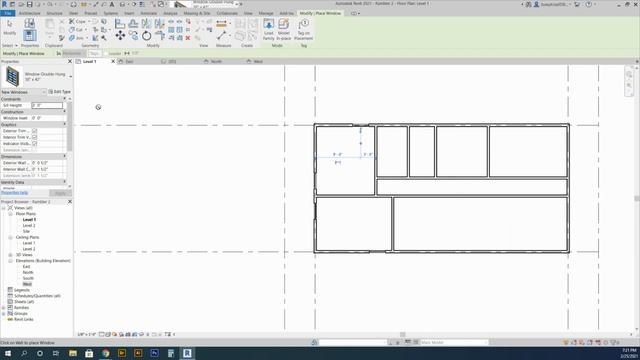This screenshot has height=360, width=640.
Task: Collapse the Floor Plans tree node
Action: point(11,214)
